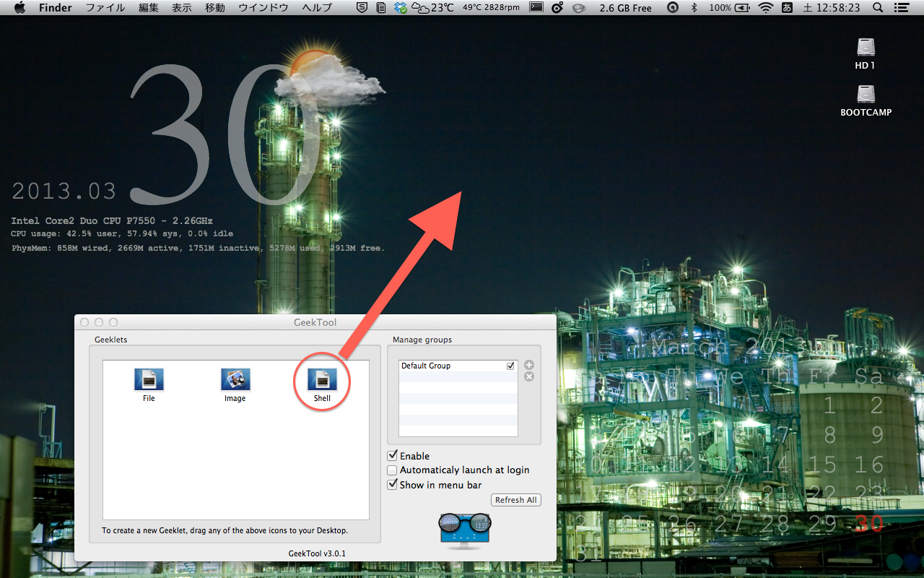Open the BOOTCAMP drive icon
The width and height of the screenshot is (924, 578).
866,95
